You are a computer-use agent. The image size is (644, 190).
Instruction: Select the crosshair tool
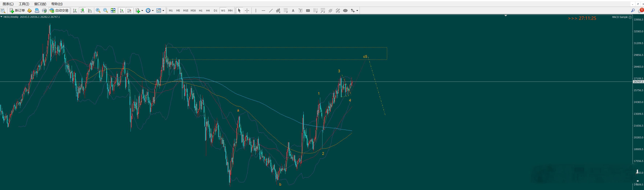tap(247, 11)
